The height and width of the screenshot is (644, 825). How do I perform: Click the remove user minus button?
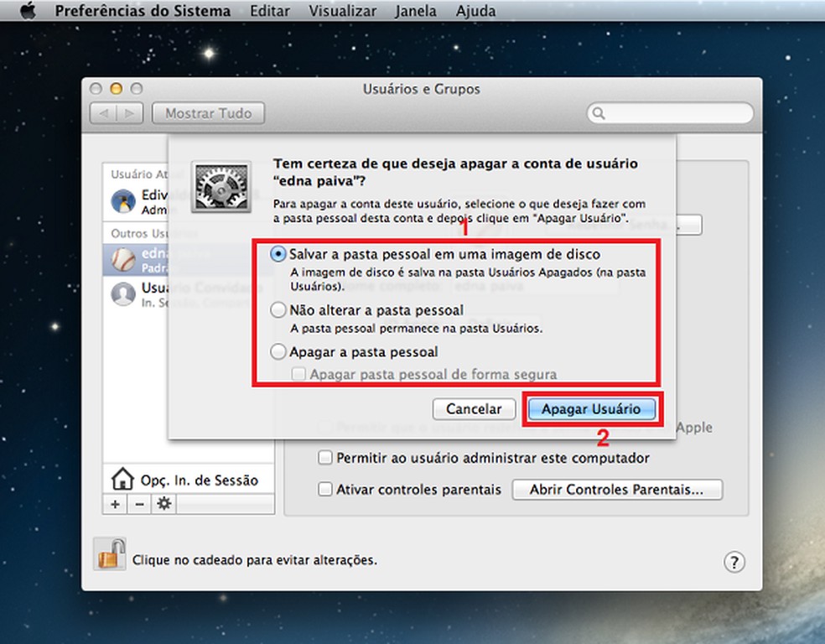pyautogui.click(x=139, y=504)
